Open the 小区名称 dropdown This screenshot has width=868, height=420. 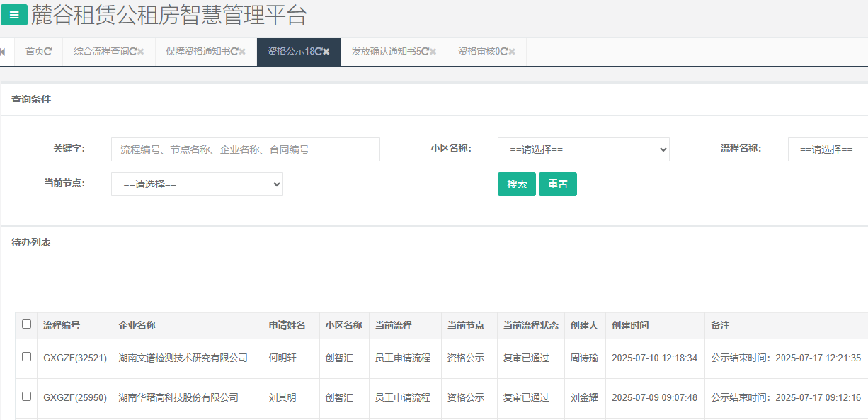583,149
